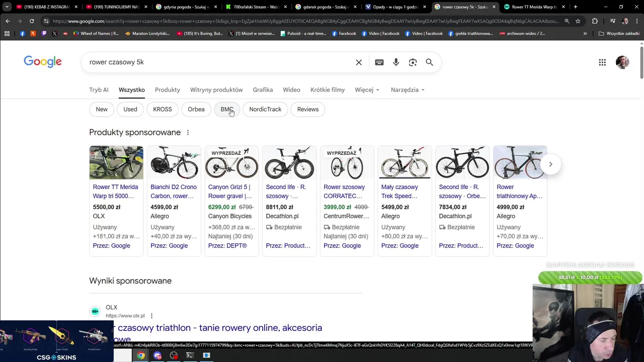Image resolution: width=644 pixels, height=362 pixels.
Task: Open the Wszystkie zakładki bookmarks folder
Action: point(619,34)
